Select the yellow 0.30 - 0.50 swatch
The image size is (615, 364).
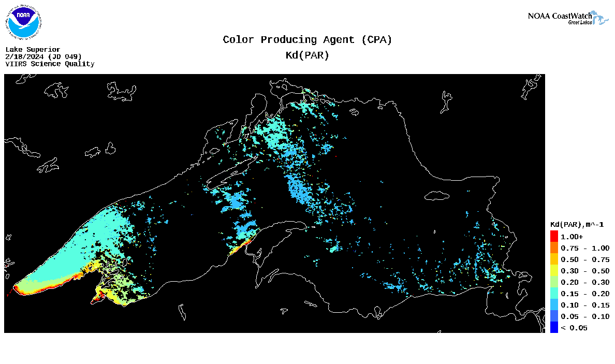554,271
